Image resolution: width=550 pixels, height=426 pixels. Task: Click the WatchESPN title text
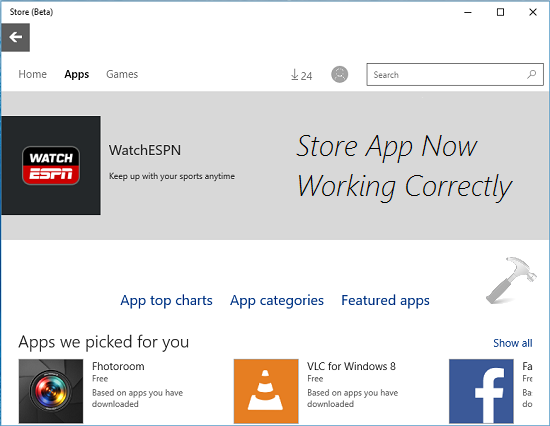pyautogui.click(x=145, y=150)
